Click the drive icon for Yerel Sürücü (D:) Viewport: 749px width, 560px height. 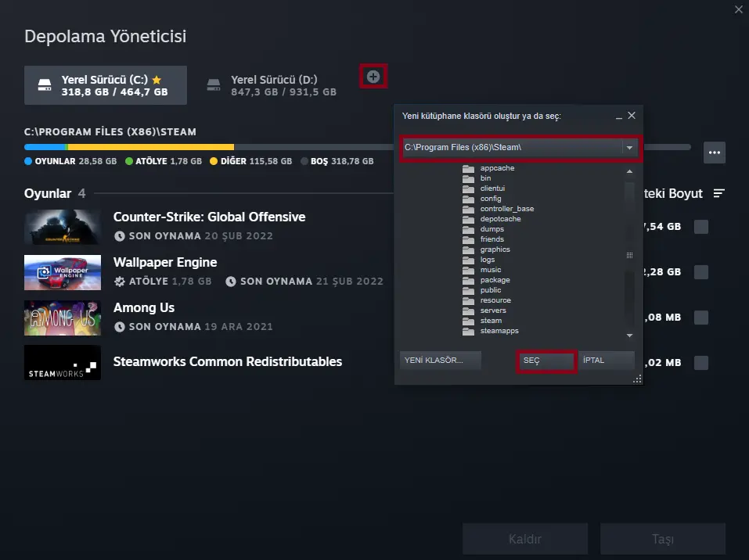coord(214,85)
